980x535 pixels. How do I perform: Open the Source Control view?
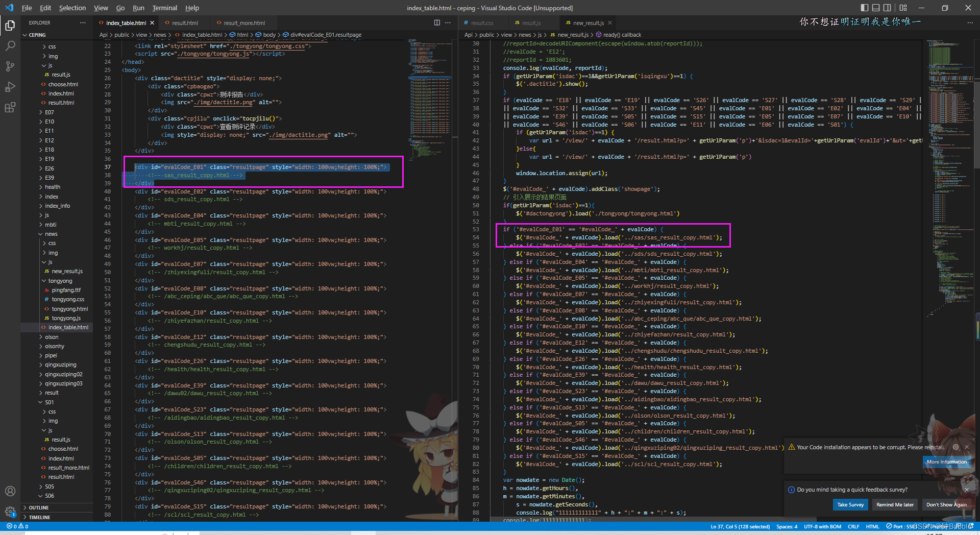tap(10, 66)
